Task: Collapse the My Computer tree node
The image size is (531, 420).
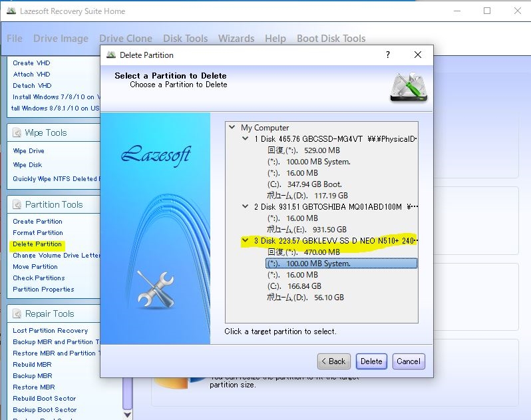Action: tap(232, 127)
